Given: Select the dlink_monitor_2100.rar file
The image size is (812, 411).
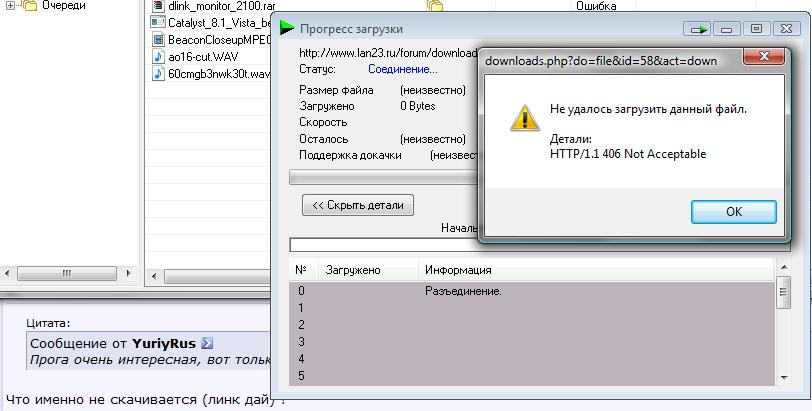Looking at the screenshot, I should (x=222, y=6).
